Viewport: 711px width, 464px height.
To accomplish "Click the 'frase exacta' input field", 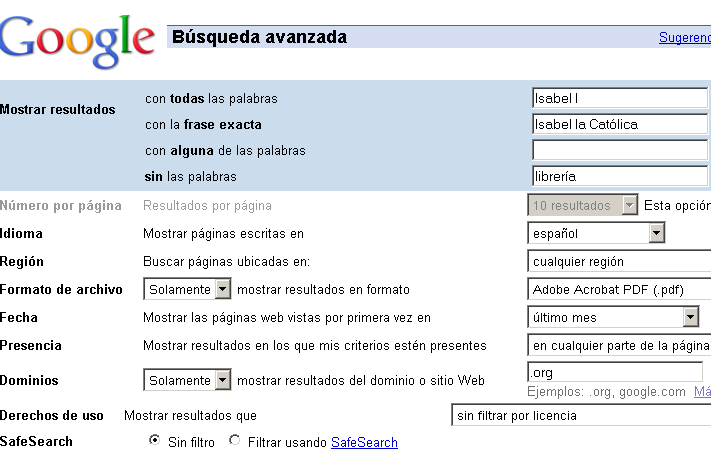I will pos(620,124).
